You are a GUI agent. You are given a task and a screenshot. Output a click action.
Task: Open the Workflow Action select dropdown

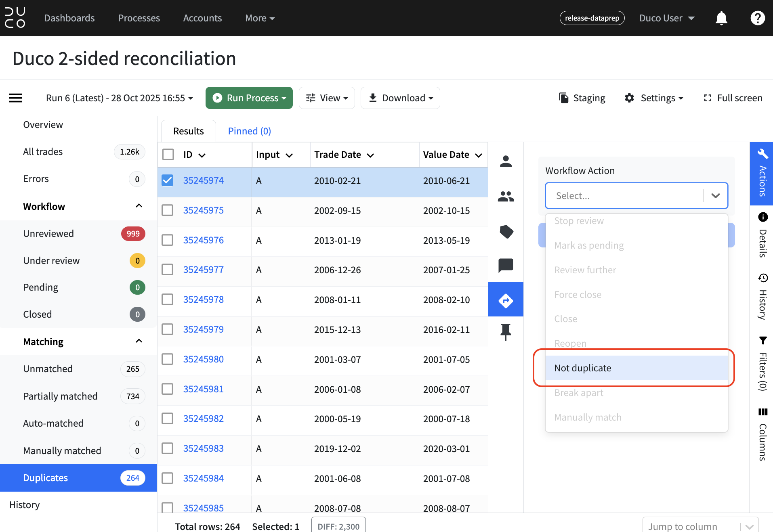[636, 196]
